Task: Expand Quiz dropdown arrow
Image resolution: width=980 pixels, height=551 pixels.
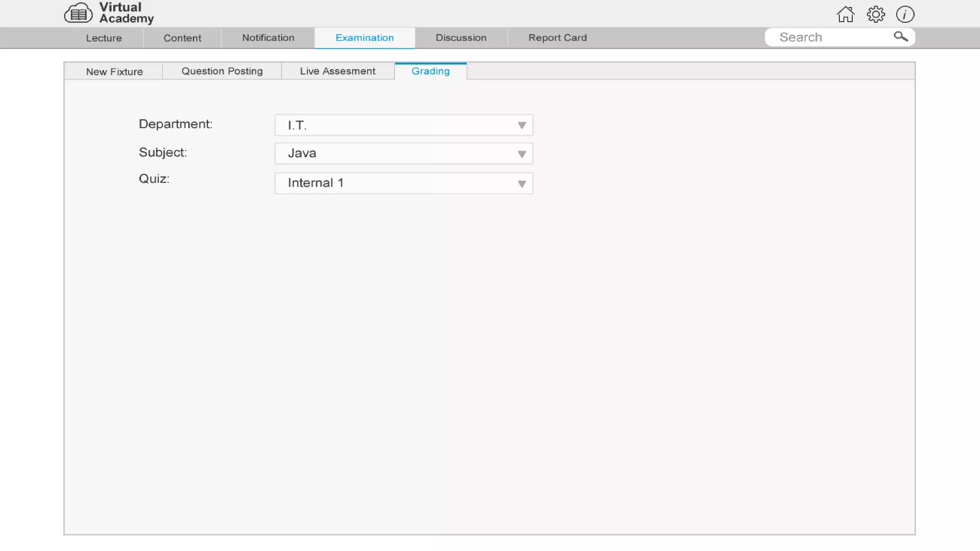Action: pos(522,184)
